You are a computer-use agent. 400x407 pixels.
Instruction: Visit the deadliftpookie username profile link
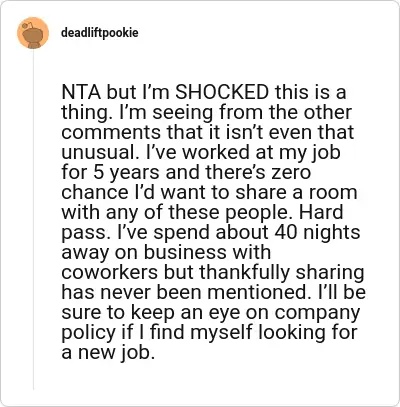pyautogui.click(x=100, y=33)
